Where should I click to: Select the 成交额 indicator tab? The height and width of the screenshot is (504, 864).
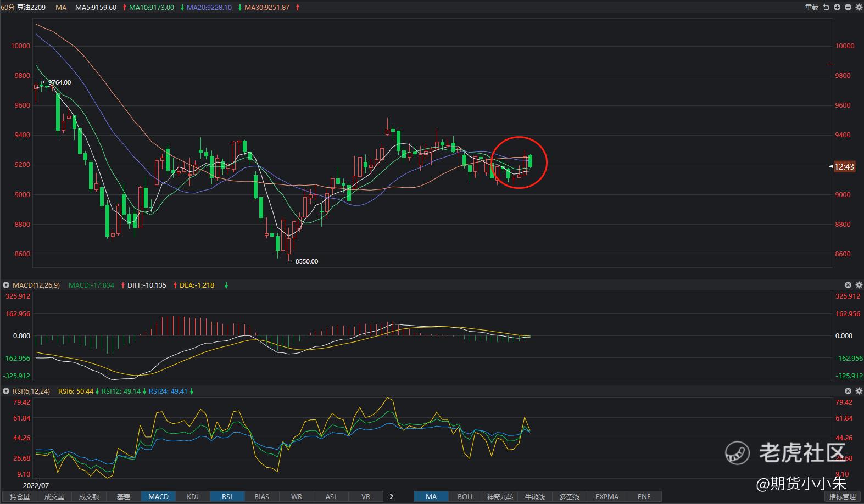(x=89, y=496)
